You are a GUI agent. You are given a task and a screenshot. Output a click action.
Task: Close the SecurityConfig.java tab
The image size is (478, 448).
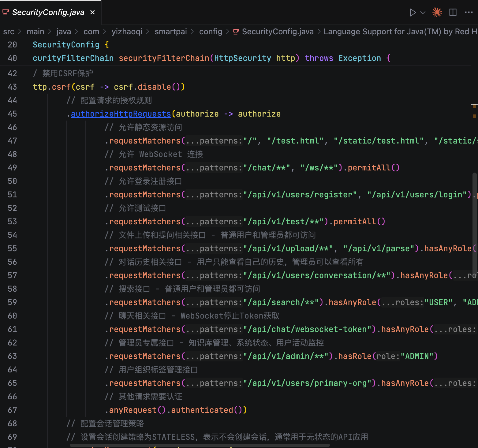pos(92,12)
